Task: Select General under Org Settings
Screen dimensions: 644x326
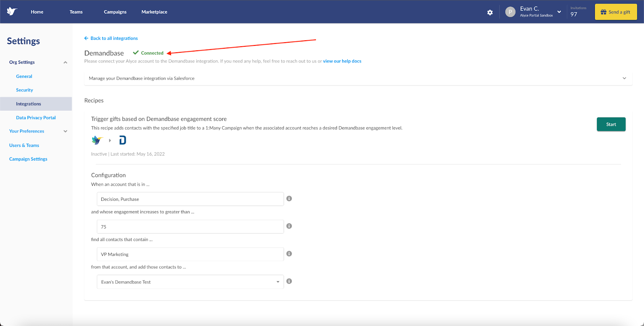Action: click(x=24, y=76)
